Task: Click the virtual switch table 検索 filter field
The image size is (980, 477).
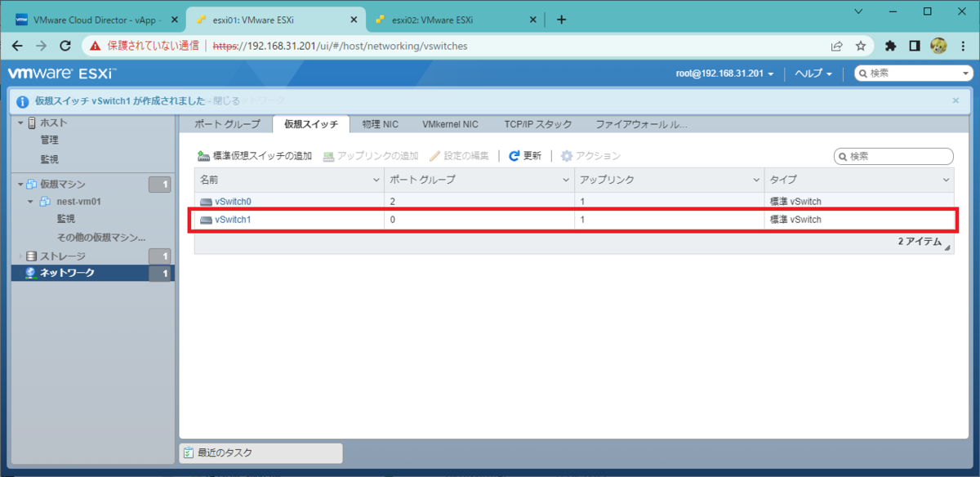Action: 893,156
